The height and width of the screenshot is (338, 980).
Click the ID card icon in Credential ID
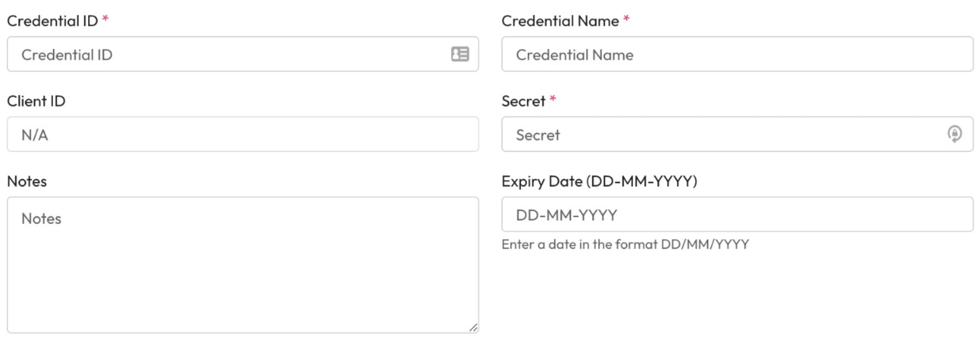(460, 54)
